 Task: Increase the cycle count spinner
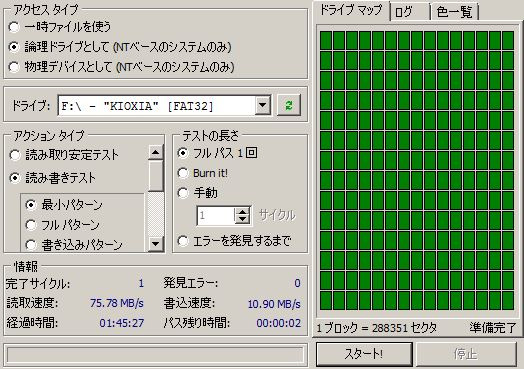click(x=242, y=212)
